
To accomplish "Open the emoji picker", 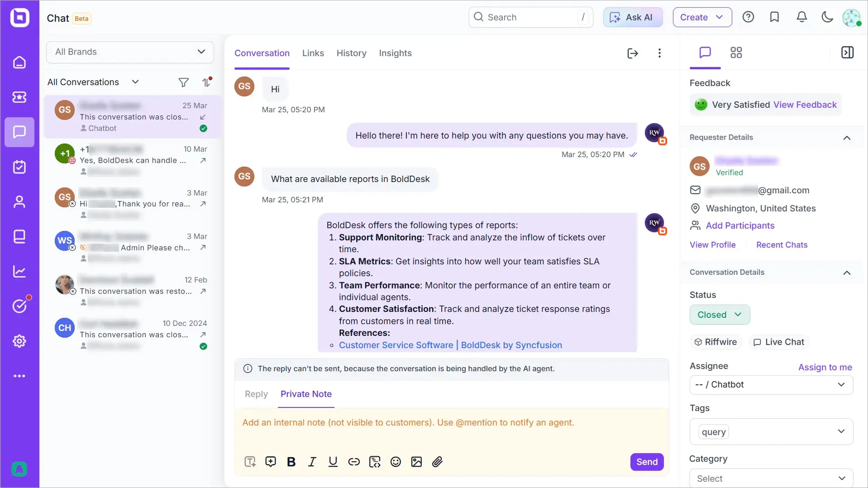I will tap(396, 462).
